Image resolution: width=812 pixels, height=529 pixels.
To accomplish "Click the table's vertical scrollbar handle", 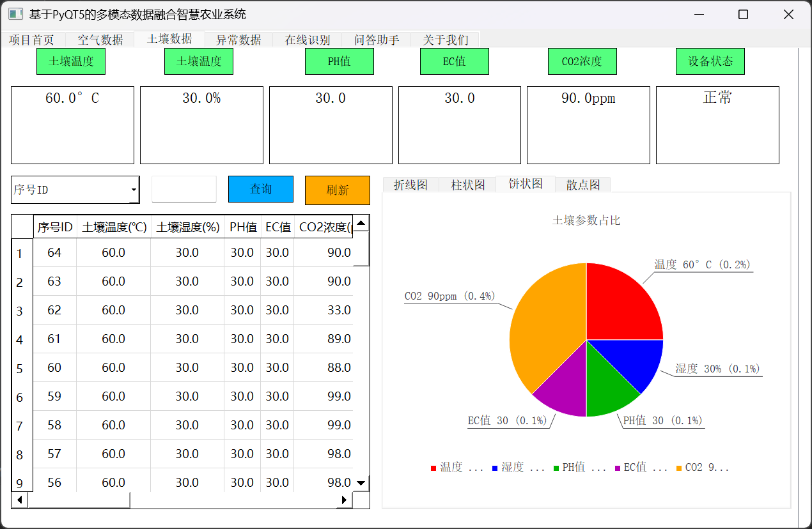I will (x=361, y=249).
